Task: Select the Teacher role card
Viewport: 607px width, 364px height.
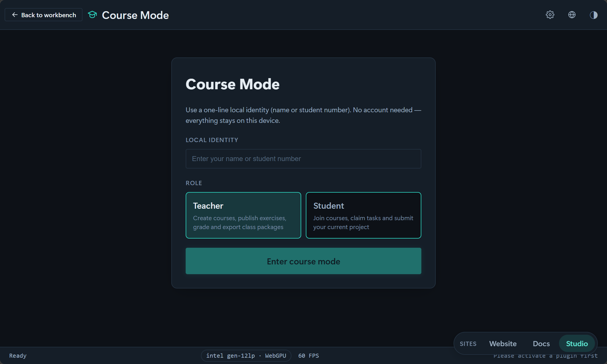Action: [243, 215]
